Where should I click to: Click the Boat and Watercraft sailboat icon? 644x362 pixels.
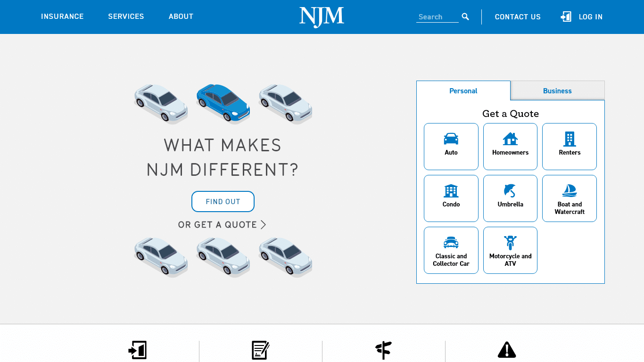pyautogui.click(x=570, y=191)
